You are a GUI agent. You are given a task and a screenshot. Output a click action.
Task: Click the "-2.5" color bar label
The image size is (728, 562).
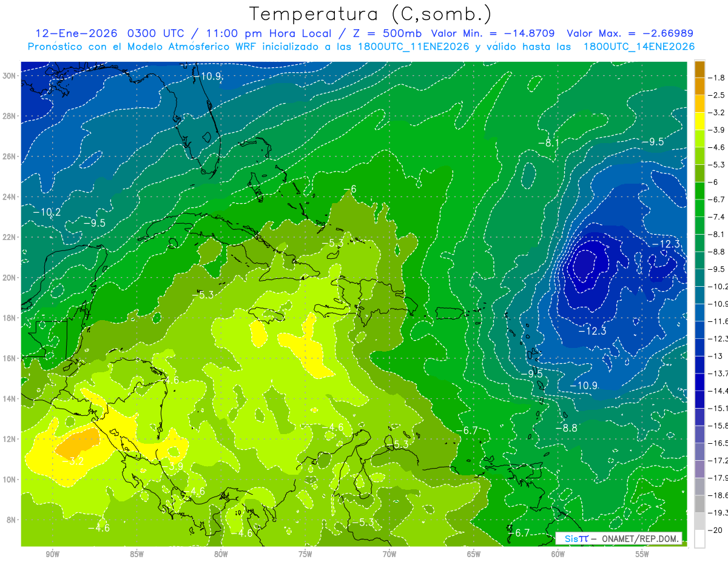point(717,95)
